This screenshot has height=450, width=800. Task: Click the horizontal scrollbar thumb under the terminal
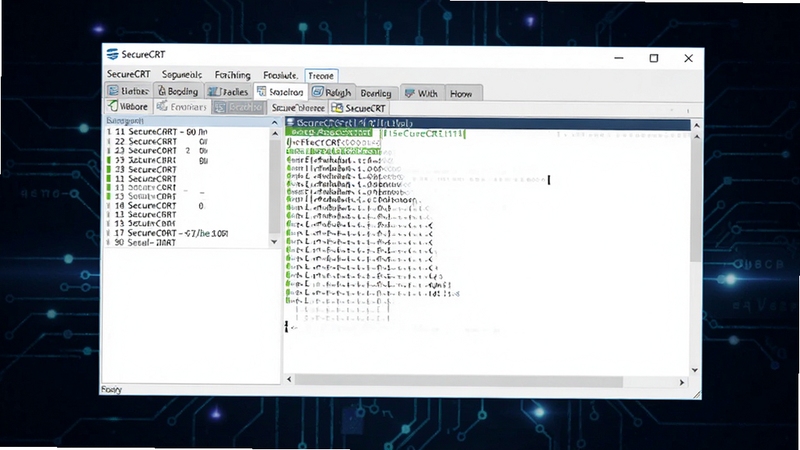click(x=459, y=381)
